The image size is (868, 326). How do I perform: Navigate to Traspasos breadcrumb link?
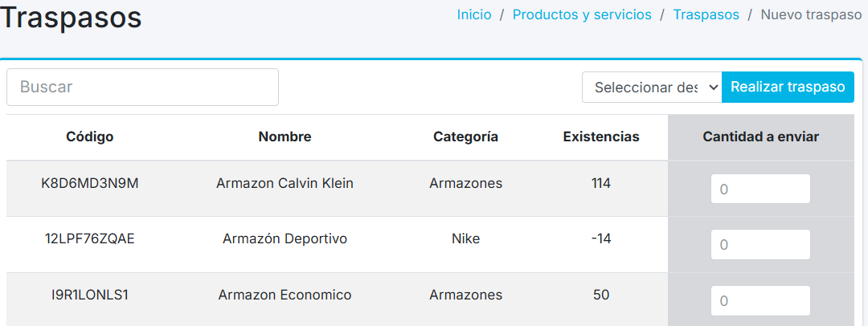click(x=706, y=15)
